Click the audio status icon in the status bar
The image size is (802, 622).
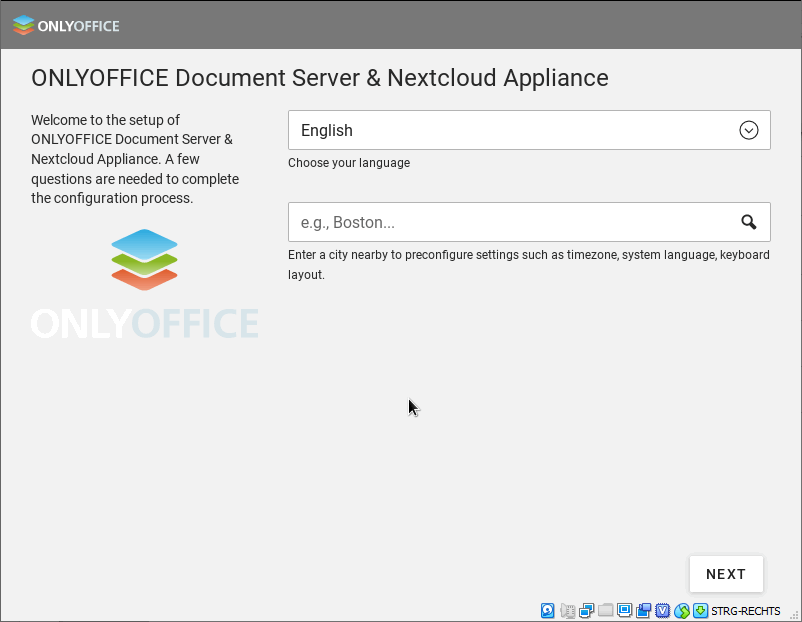[x=568, y=611]
